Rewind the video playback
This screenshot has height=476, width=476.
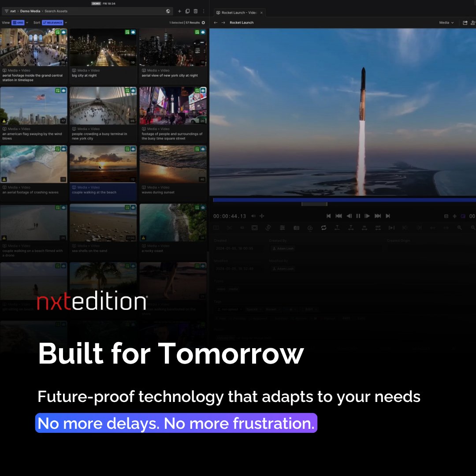(x=338, y=216)
